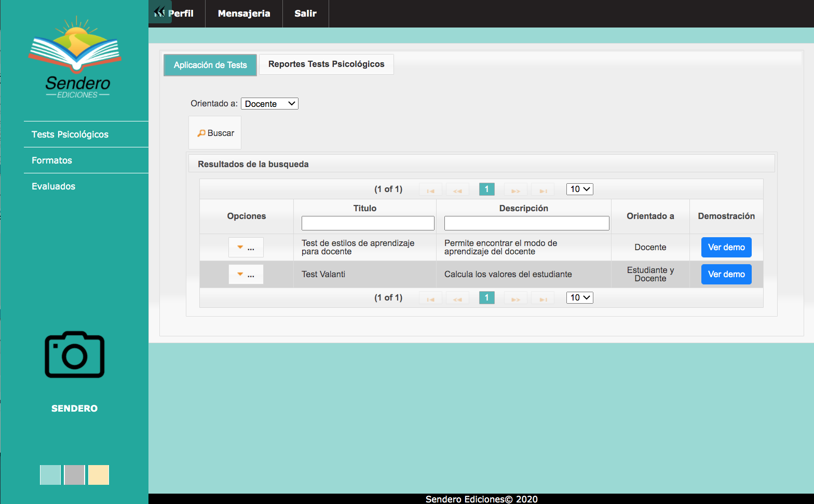The height and width of the screenshot is (504, 814).
Task: Switch to Reportes Tests Psicológicos tab
Action: coord(326,64)
